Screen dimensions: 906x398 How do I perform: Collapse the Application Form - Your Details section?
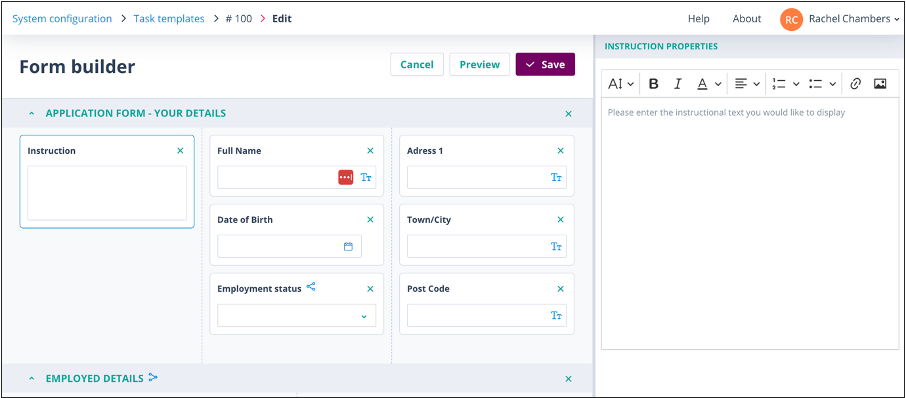[32, 113]
